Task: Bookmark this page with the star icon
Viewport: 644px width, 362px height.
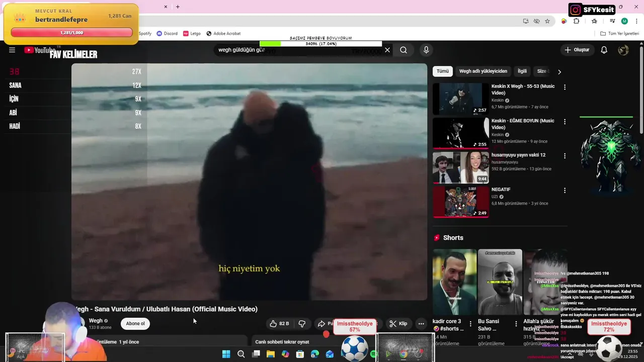Action: click(x=547, y=21)
